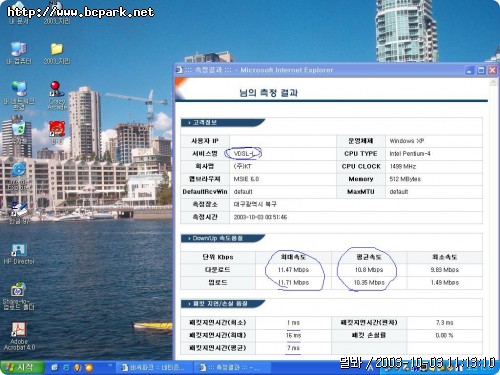Click the 'CPU TYPE' label cell
Viewport: 500px width, 375px height.
[361, 154]
